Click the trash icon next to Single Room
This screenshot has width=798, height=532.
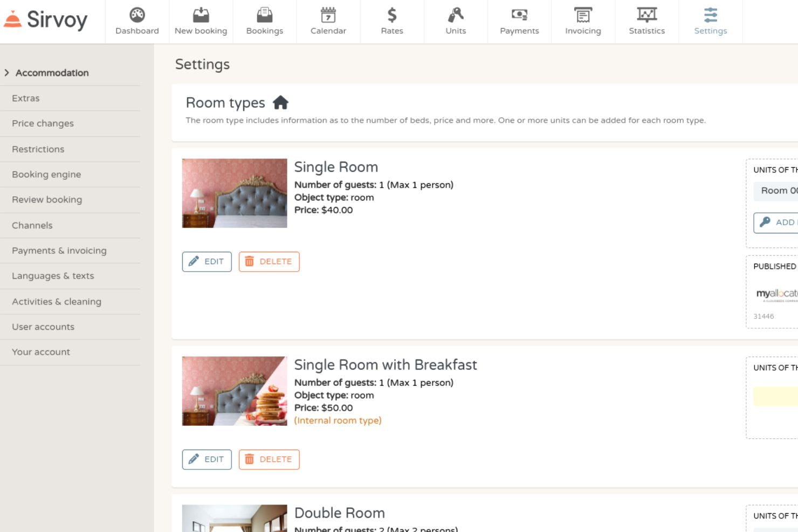point(249,261)
